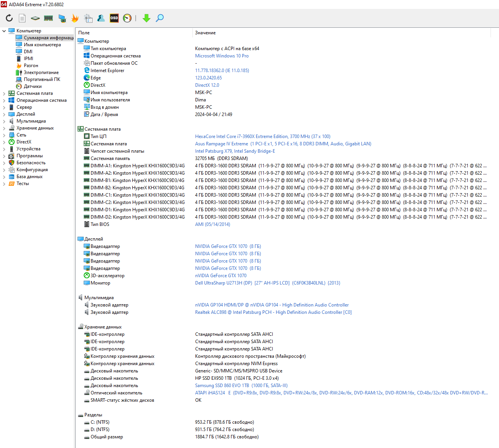Click the Значение column header

tap(341, 33)
